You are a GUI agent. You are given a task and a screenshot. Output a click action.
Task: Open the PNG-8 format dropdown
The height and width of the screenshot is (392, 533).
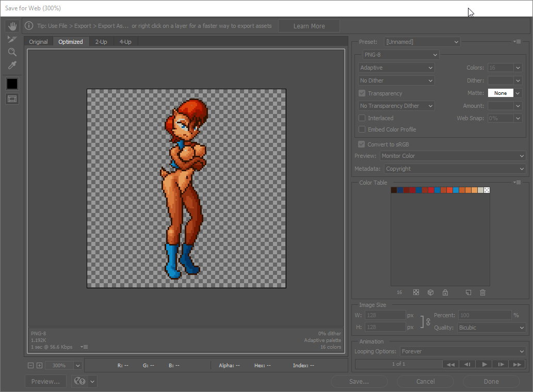(400, 55)
